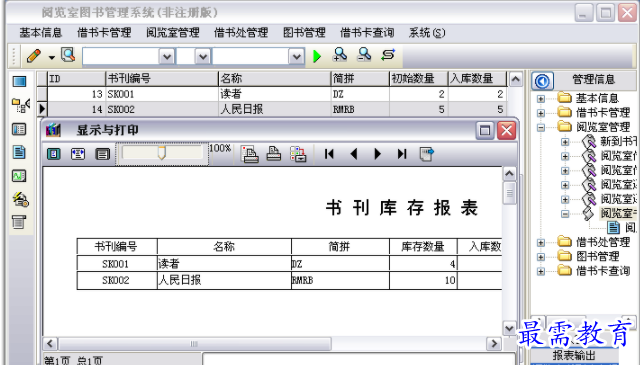Click the print setup icon in preview toolbar
640x365 pixels.
click(x=249, y=154)
